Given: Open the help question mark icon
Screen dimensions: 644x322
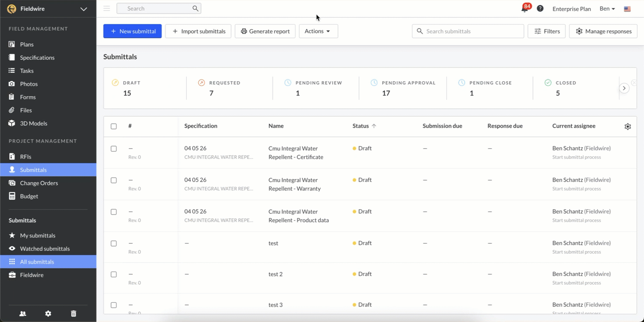Looking at the screenshot, I should (x=540, y=9).
